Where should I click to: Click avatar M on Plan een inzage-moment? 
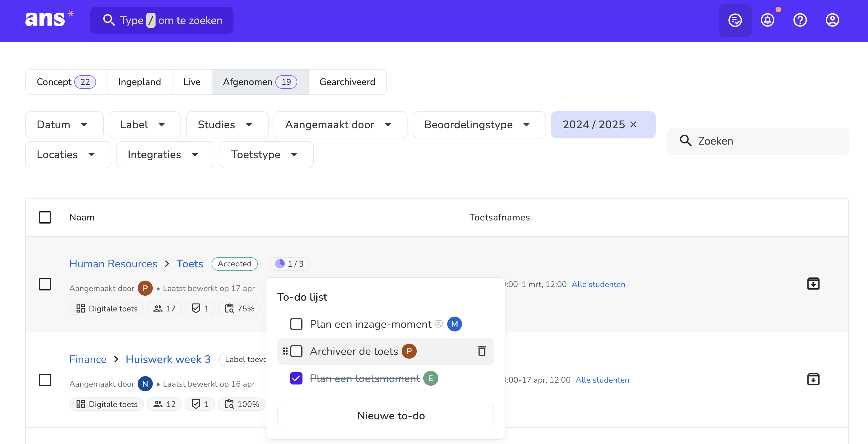coord(454,324)
